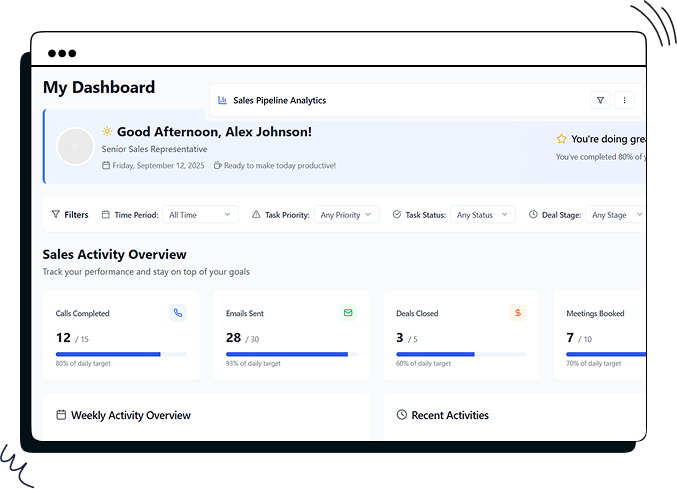This screenshot has width=677, height=489.
Task: Click the dollar icon on Deals Closed card
Action: 518,312
